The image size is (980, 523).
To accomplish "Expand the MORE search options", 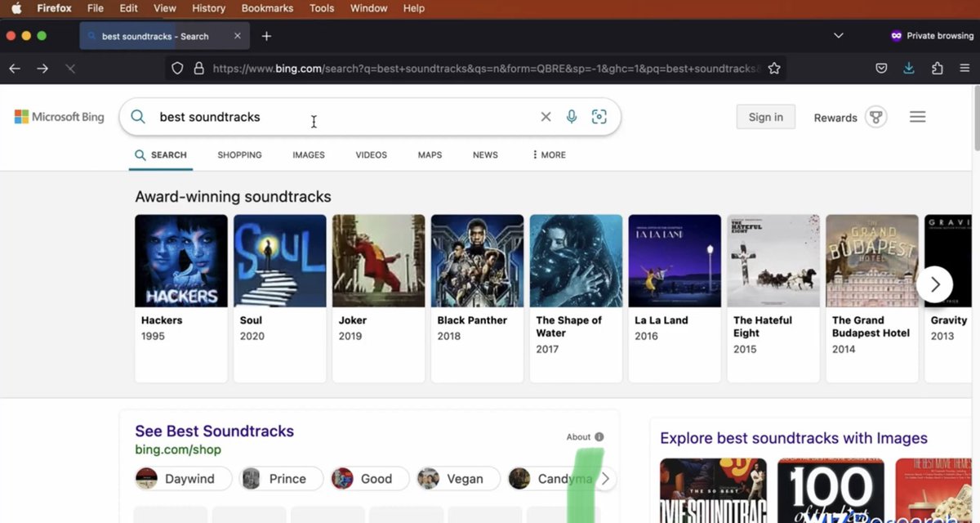I will (x=548, y=154).
